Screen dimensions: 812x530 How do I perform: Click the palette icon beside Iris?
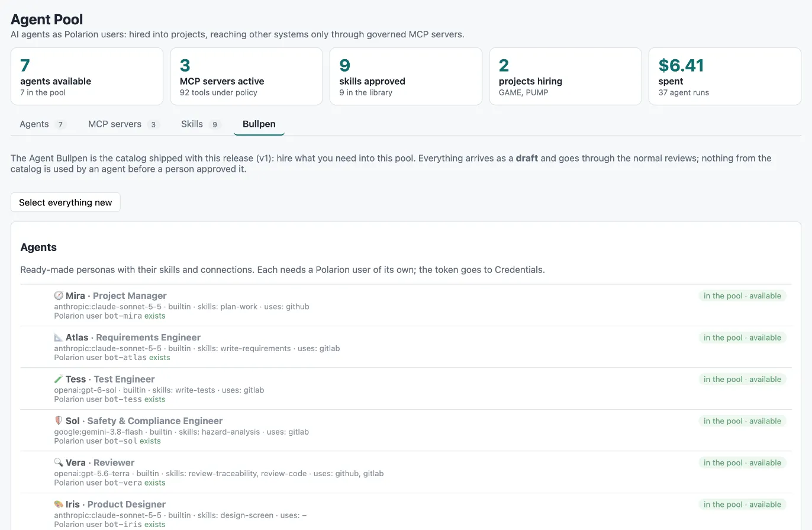tap(58, 505)
